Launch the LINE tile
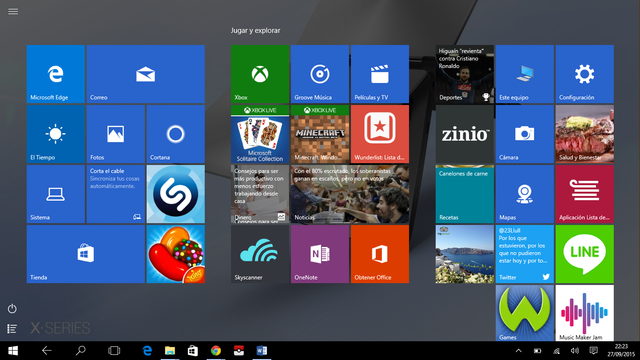 (584, 254)
